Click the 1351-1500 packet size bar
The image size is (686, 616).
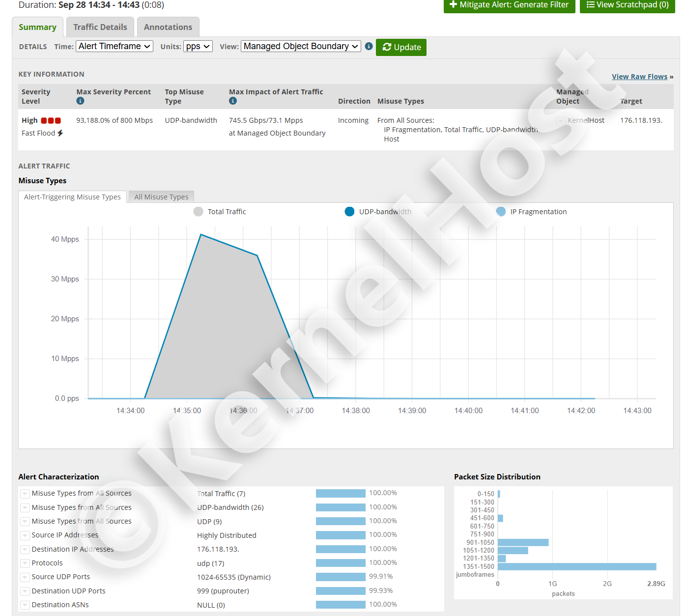click(577, 567)
